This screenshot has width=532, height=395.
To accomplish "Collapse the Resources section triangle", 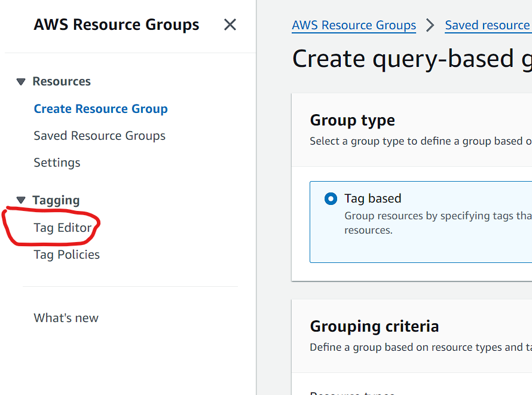I will [21, 82].
